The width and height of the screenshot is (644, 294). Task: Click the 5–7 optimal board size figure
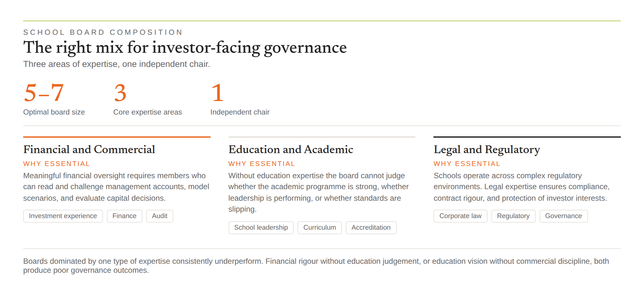point(44,93)
